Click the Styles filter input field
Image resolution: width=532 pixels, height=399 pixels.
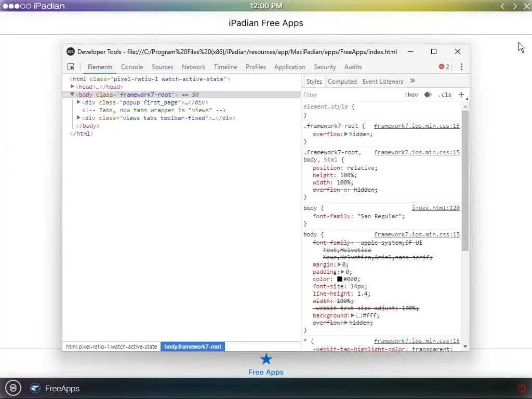point(351,95)
